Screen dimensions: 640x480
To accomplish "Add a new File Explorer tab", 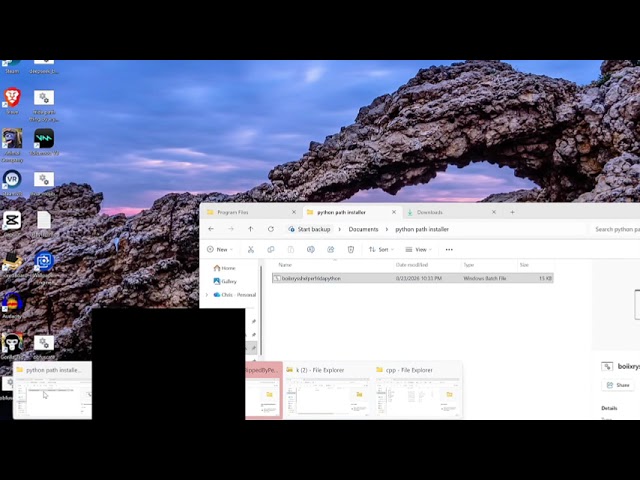I will tap(512, 212).
